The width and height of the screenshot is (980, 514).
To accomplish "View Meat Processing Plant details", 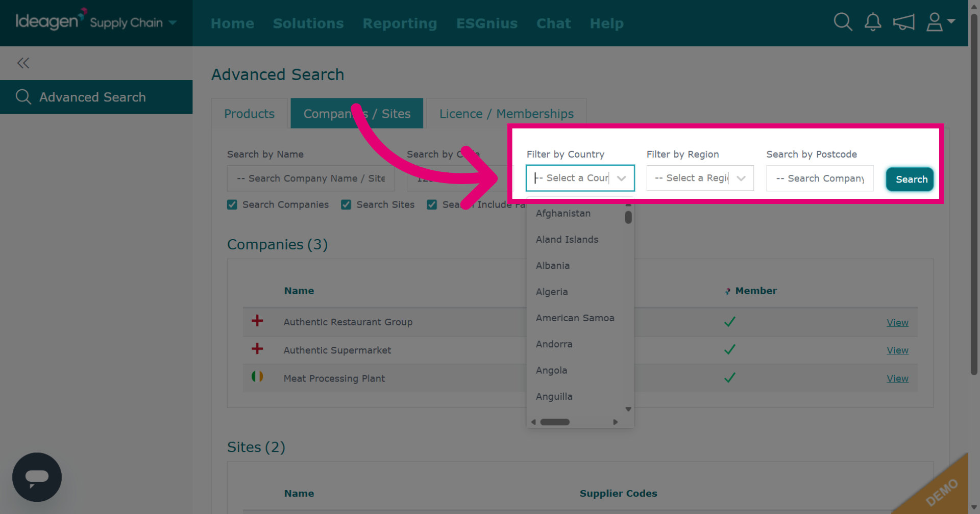I will [897, 378].
